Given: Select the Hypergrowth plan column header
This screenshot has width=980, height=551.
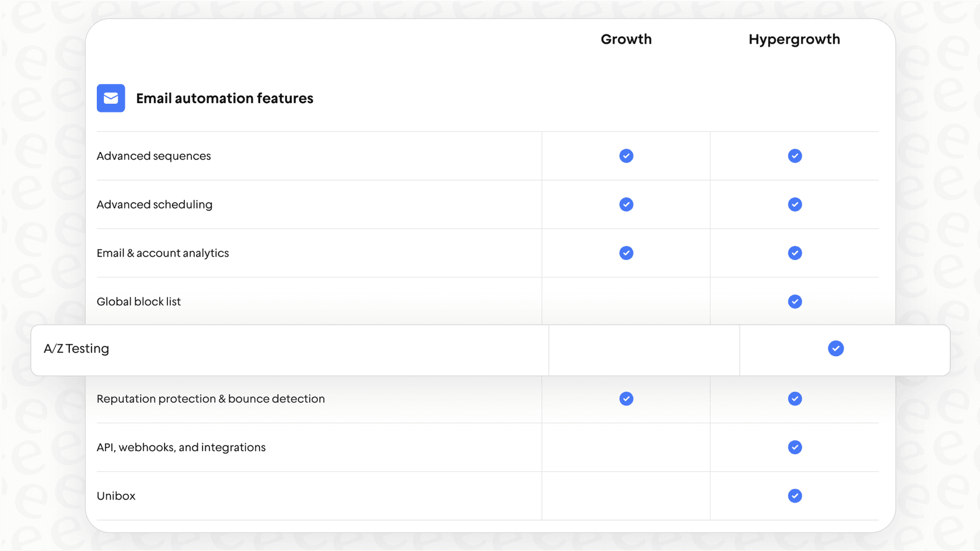Looking at the screenshot, I should [x=794, y=39].
